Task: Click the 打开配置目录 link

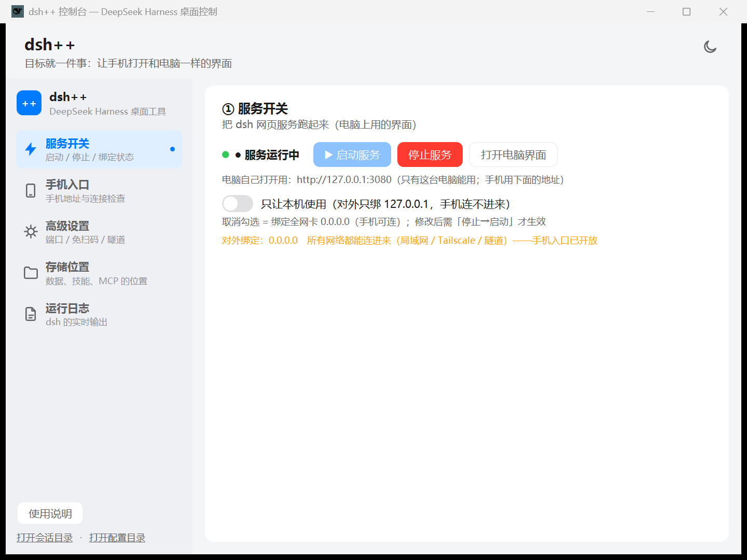Action: [117, 538]
